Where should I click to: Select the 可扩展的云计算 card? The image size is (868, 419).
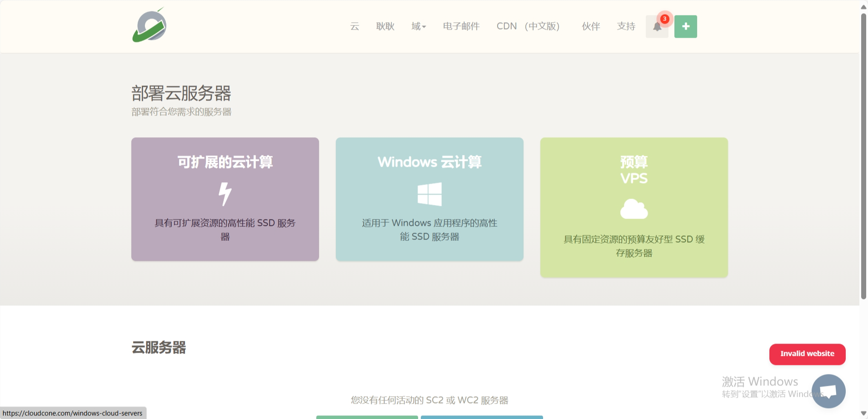225,199
